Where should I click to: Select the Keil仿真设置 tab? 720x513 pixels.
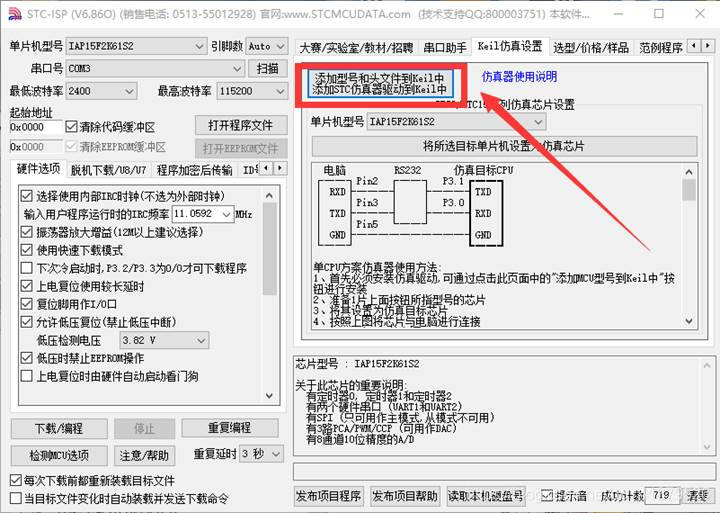pos(510,46)
